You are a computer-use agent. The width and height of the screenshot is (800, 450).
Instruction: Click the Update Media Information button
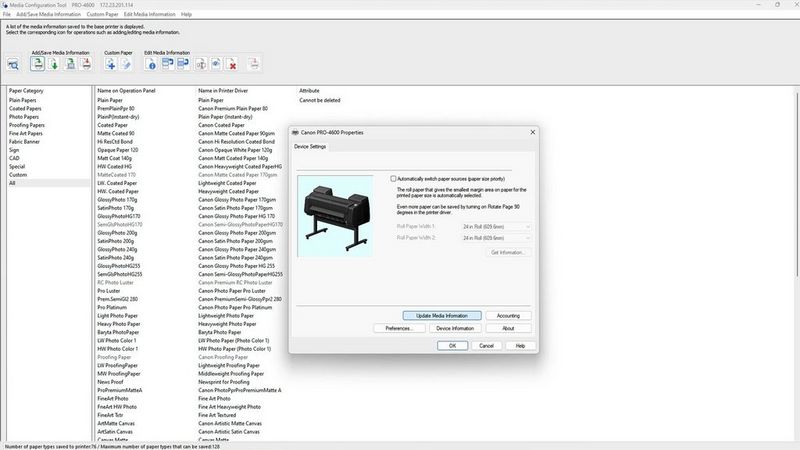[x=441, y=315]
